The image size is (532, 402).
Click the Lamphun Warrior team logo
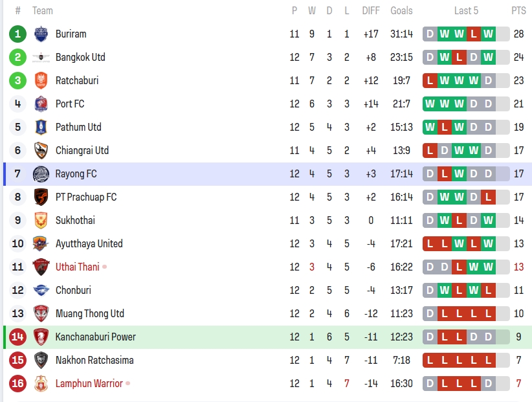[41, 383]
